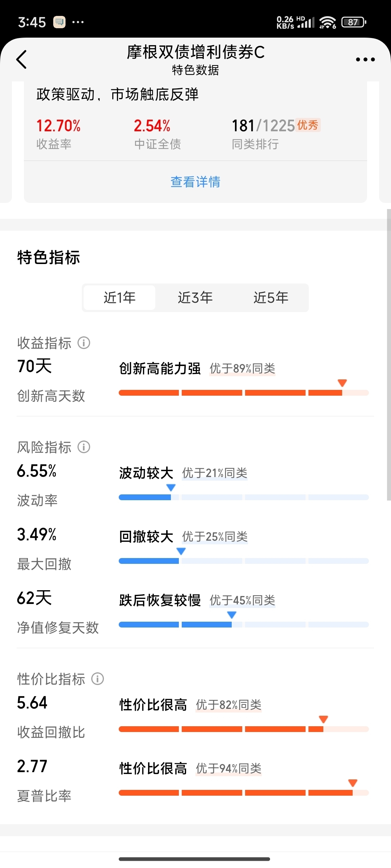391x868 pixels.
Task: Select the 近1年 tab
Action: [119, 298]
